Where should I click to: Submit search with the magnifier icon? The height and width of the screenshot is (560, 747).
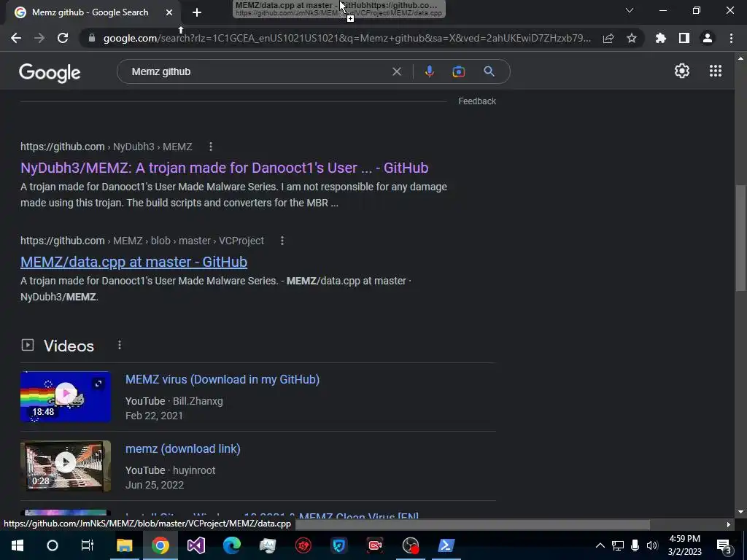tap(489, 71)
